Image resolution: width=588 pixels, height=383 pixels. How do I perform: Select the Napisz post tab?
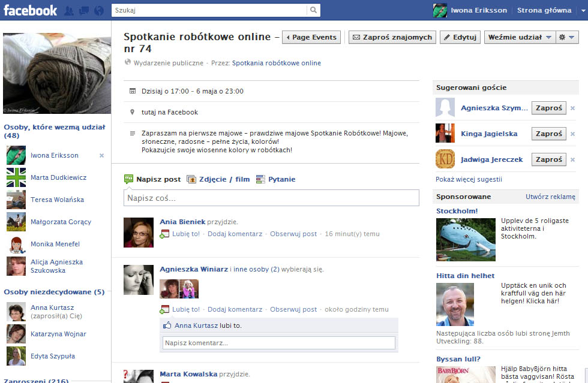tap(152, 179)
